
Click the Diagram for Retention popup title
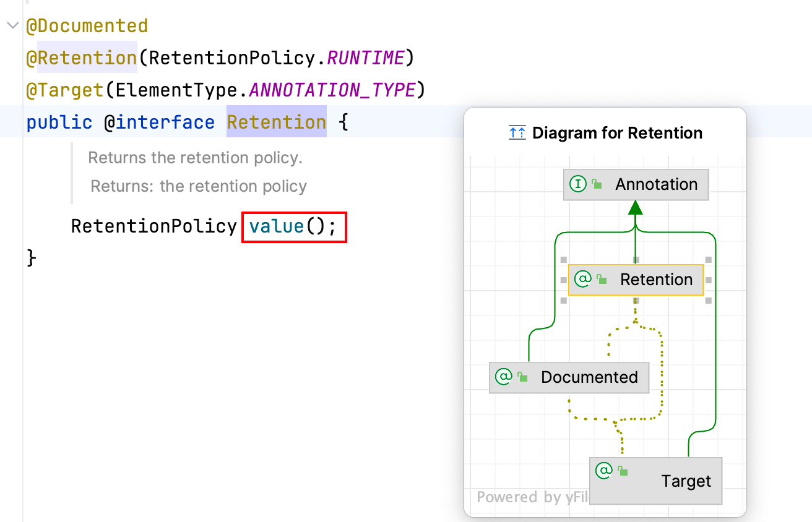pos(617,133)
